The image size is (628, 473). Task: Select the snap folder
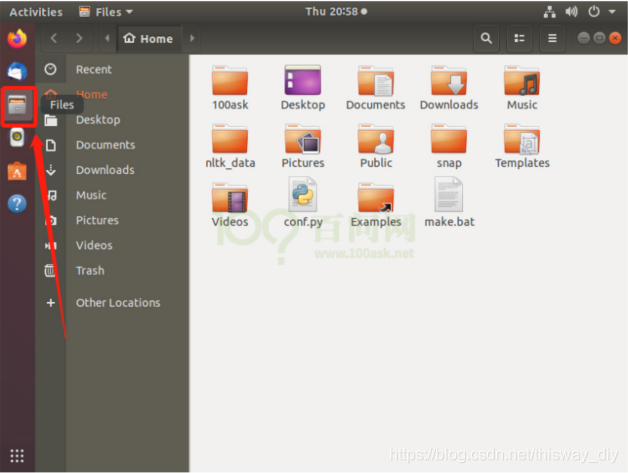[449, 147]
